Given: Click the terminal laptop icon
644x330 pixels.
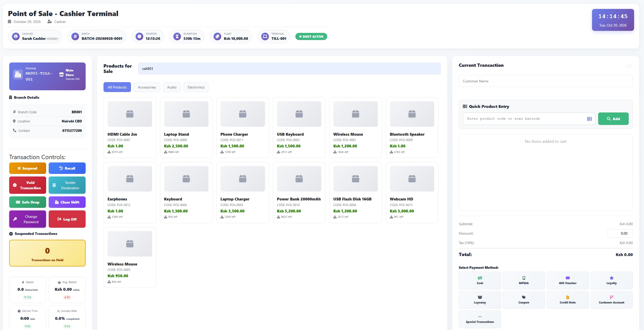Looking at the screenshot, I should (265, 36).
